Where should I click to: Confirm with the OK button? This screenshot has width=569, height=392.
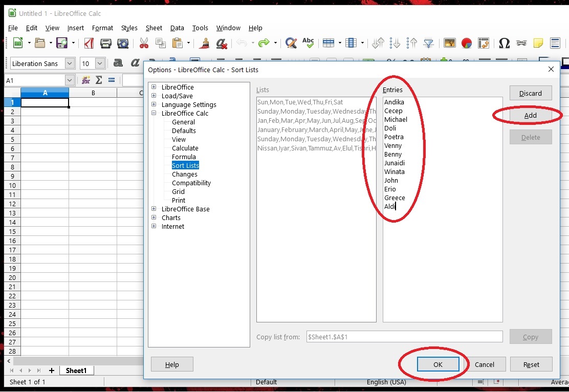tap(438, 364)
